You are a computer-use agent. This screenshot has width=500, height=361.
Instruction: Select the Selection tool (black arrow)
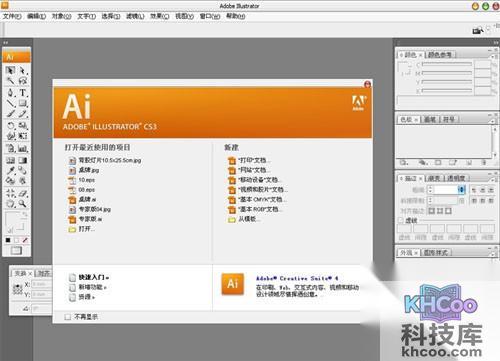pyautogui.click(x=10, y=70)
